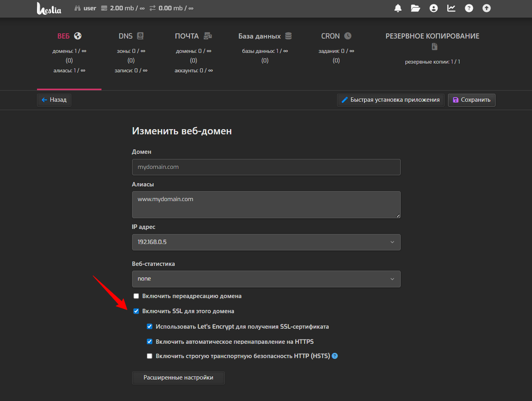This screenshot has width=532, height=401.
Task: Click the mail envelopes icon
Action: click(208, 36)
